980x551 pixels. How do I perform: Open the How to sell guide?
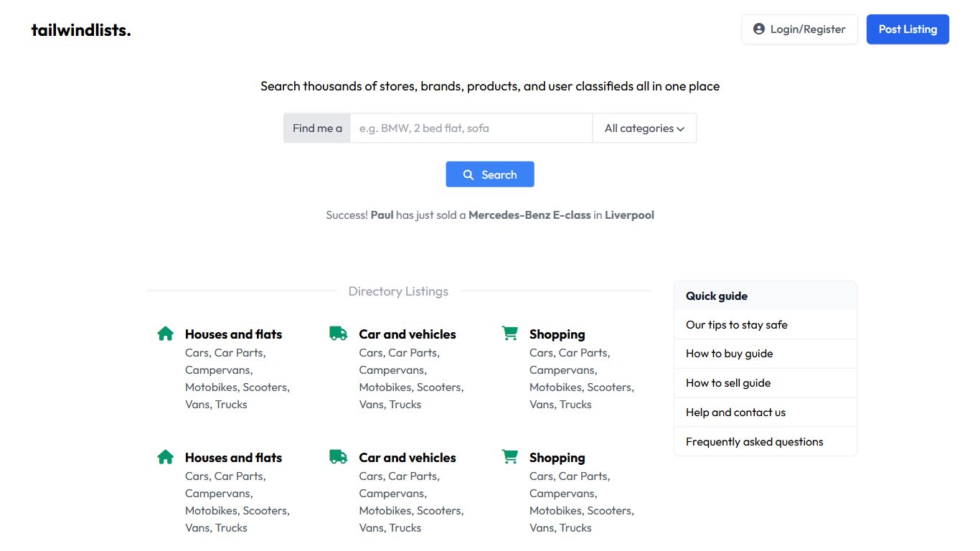pos(765,383)
